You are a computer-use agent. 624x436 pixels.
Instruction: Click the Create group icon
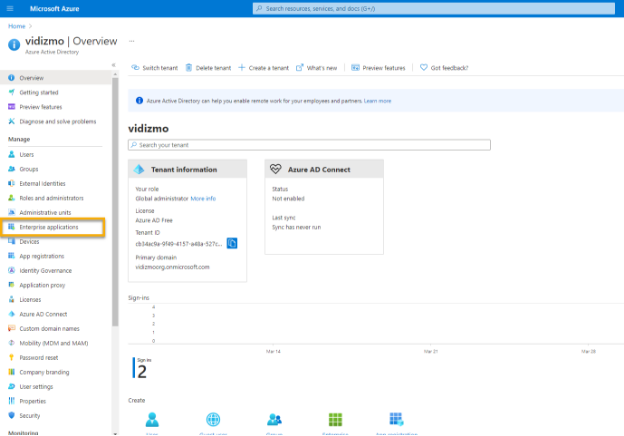pos(274,419)
